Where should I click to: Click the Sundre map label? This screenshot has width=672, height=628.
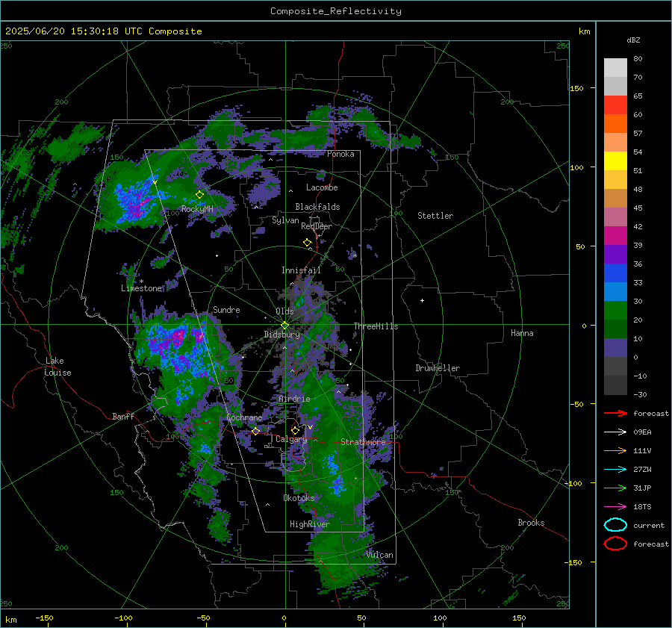[x=226, y=309]
